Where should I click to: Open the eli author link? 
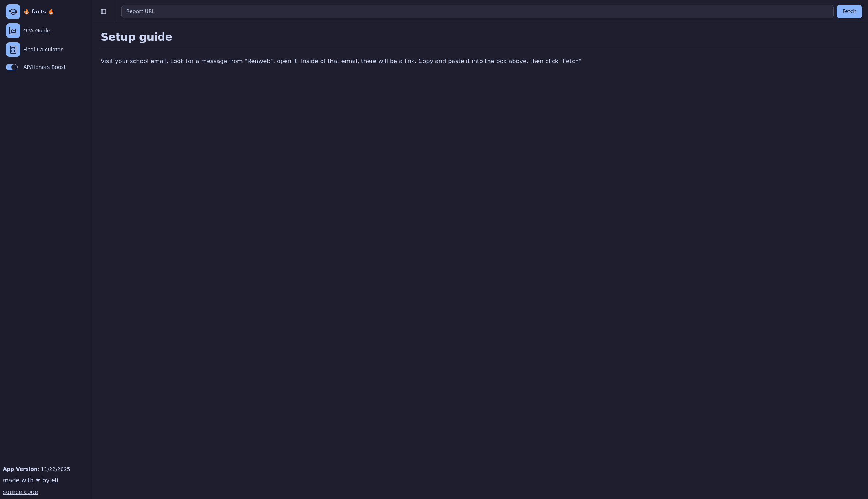point(55,480)
